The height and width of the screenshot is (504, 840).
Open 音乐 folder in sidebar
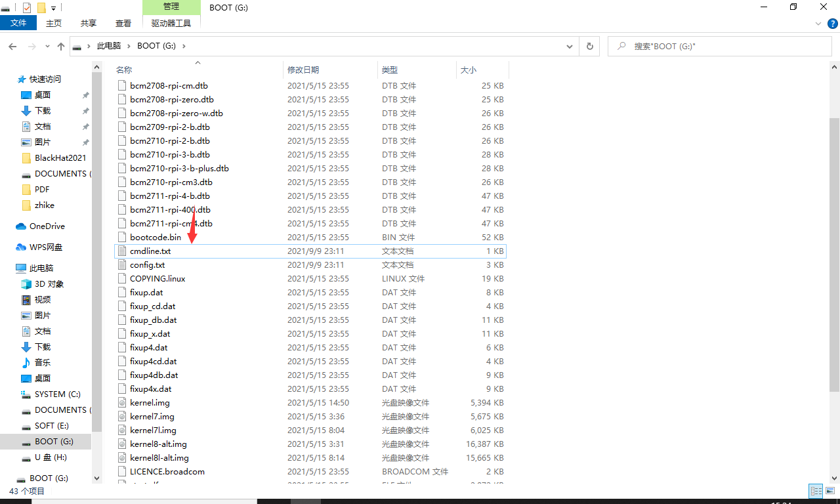pyautogui.click(x=43, y=363)
